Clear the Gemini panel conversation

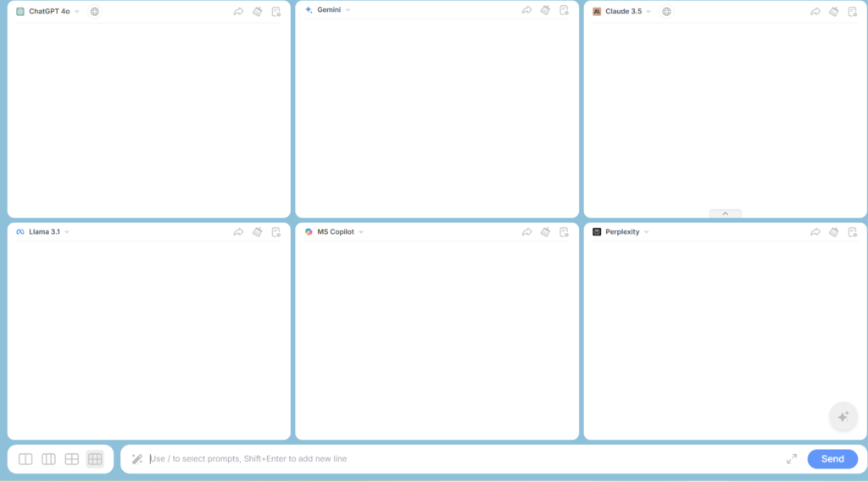[x=545, y=10]
